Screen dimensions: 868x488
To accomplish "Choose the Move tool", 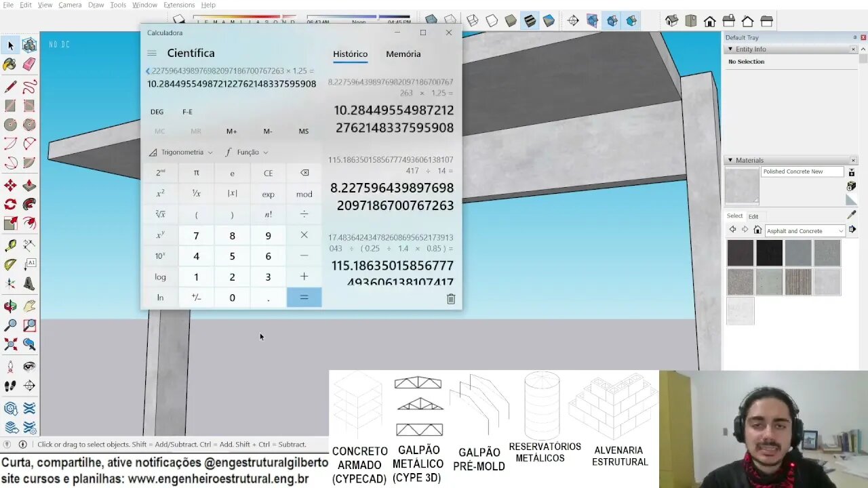I will (x=10, y=185).
